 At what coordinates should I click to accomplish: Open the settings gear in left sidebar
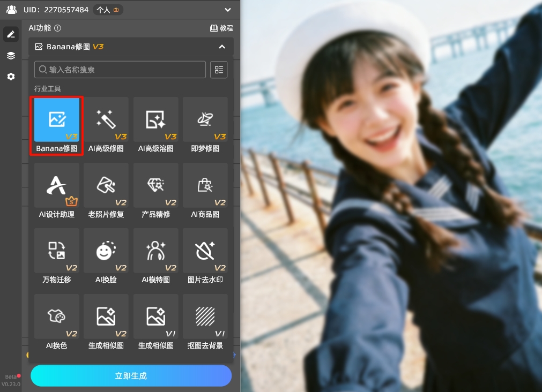11,77
